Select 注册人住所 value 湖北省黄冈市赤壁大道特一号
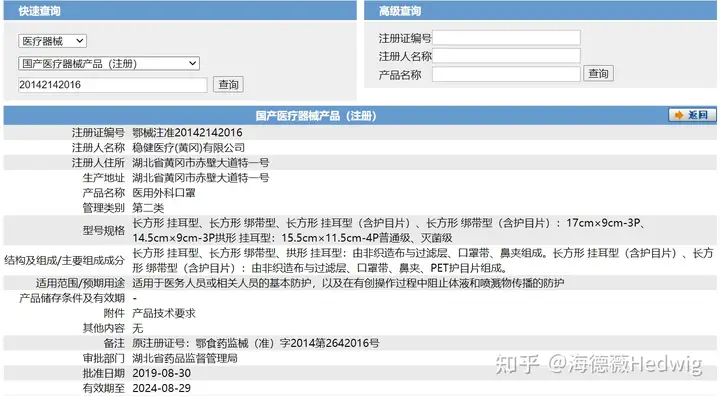Image resolution: width=720 pixels, height=396 pixels. point(201,163)
